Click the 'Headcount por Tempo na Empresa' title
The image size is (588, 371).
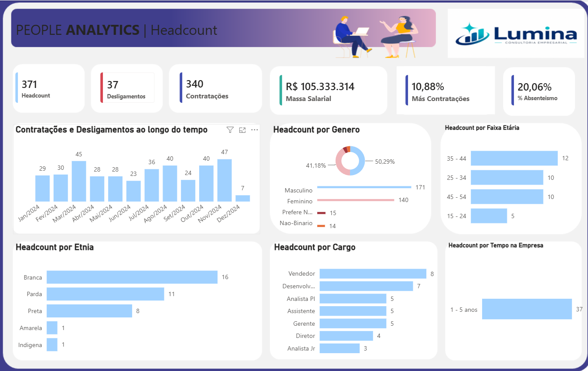(x=496, y=246)
